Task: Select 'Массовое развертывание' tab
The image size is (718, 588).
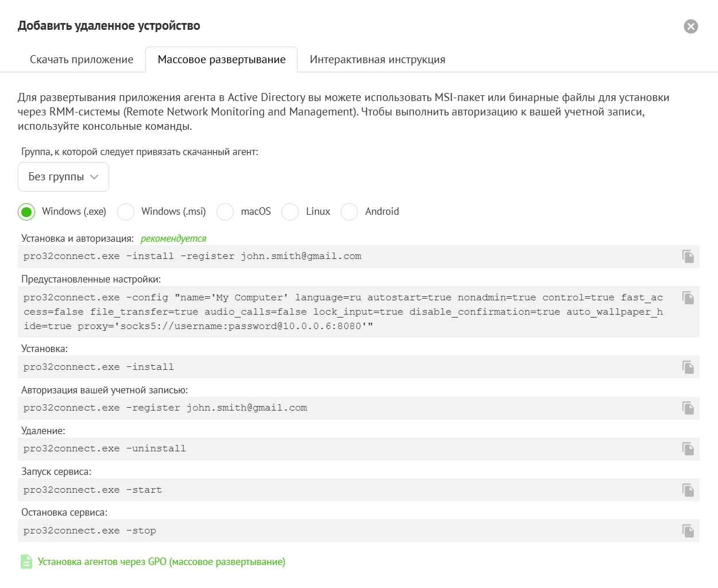Action: [221, 60]
